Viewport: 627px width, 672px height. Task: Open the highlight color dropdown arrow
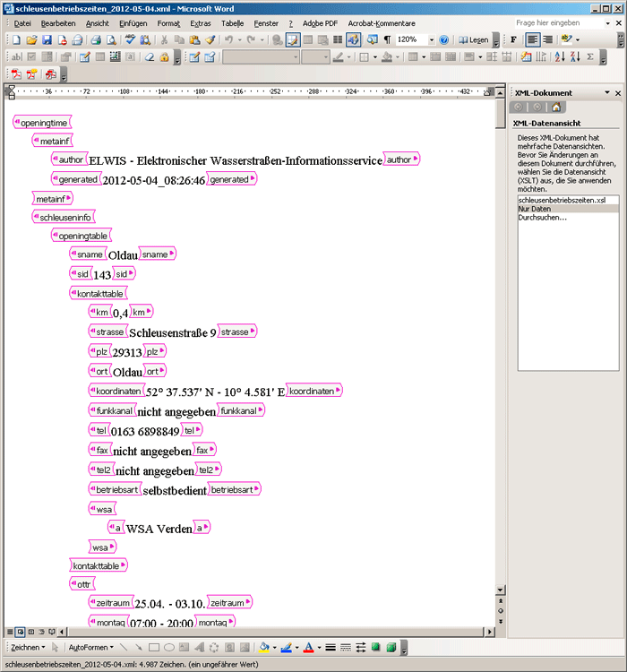[578, 39]
